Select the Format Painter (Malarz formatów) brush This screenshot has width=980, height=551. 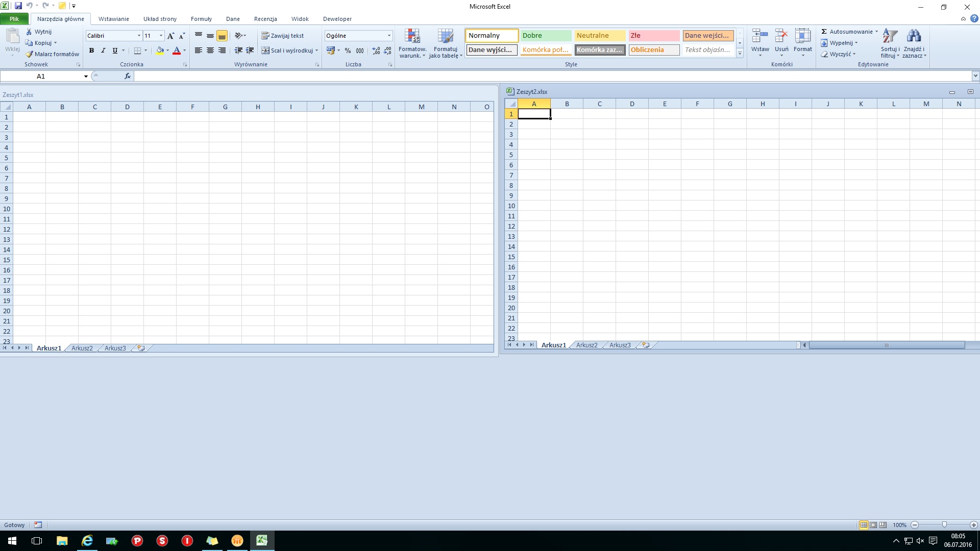[29, 54]
